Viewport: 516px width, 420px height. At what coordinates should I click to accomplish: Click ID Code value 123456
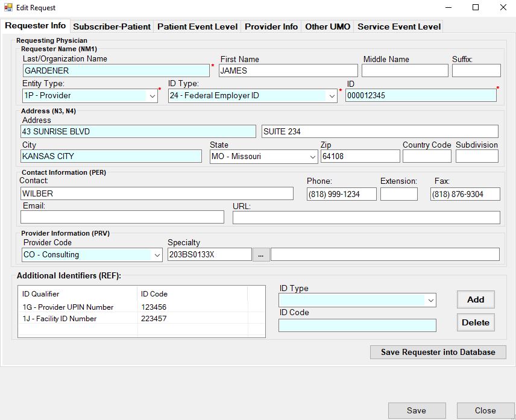(x=154, y=307)
